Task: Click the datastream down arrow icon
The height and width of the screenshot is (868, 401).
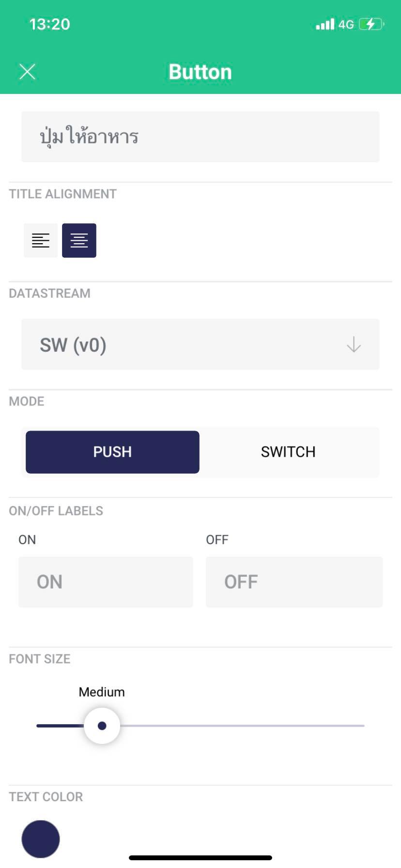Action: [x=354, y=344]
